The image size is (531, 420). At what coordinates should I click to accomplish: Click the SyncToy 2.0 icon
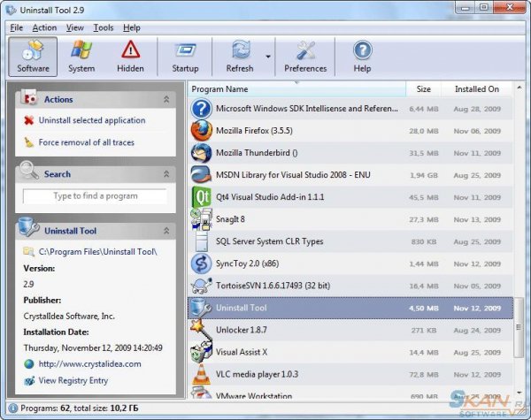tap(202, 263)
